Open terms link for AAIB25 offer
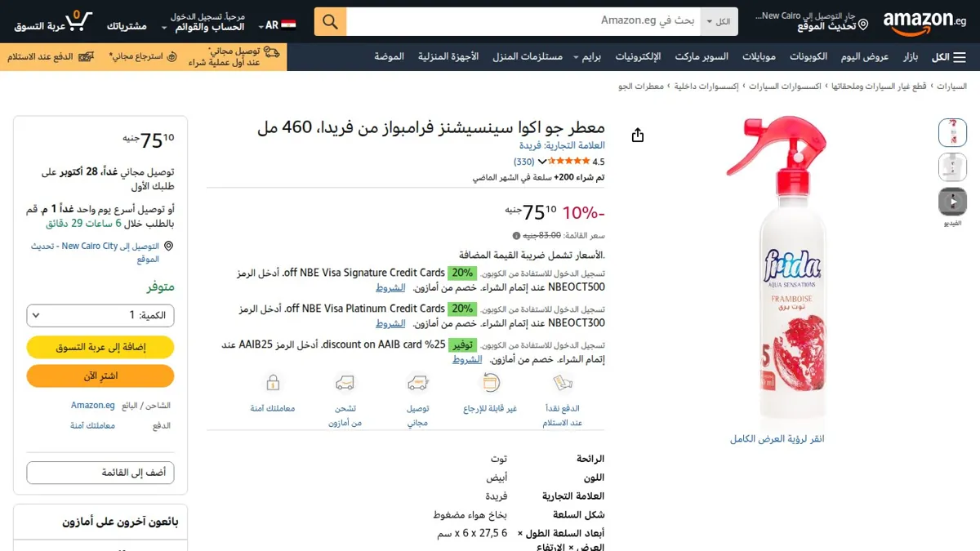 click(x=467, y=359)
